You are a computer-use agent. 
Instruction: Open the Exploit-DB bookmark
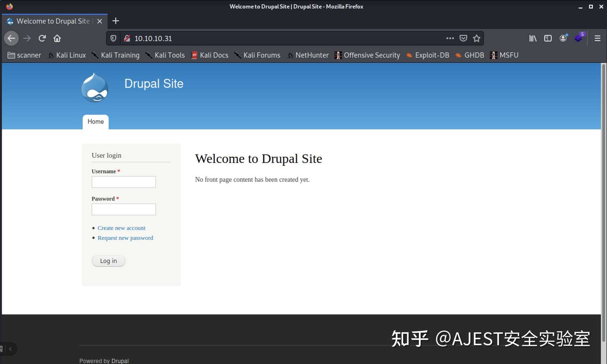[x=427, y=55]
